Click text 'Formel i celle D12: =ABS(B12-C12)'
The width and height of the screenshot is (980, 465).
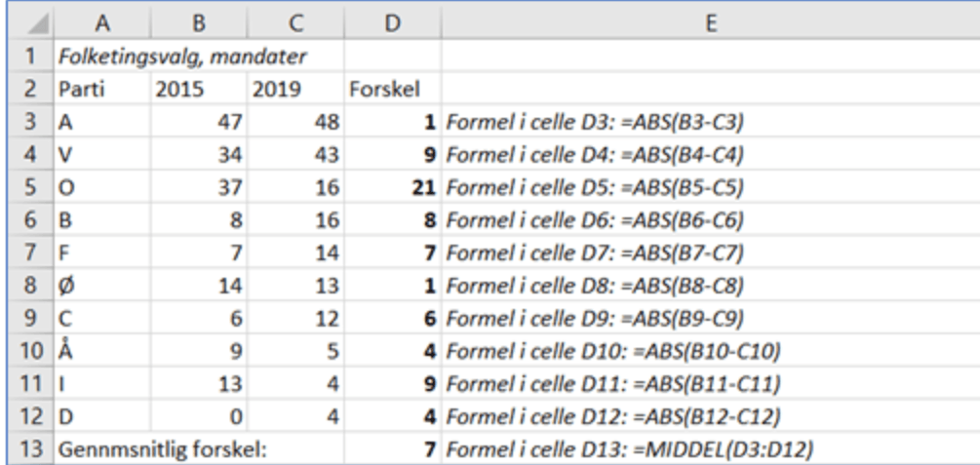613,416
